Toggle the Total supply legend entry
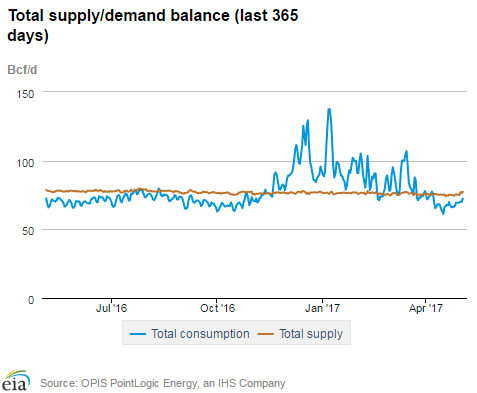The width and height of the screenshot is (477, 393). (300, 334)
